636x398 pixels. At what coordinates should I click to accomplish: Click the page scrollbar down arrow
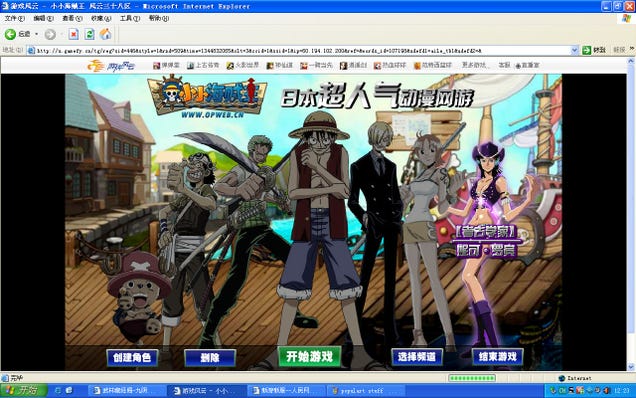coord(631,367)
